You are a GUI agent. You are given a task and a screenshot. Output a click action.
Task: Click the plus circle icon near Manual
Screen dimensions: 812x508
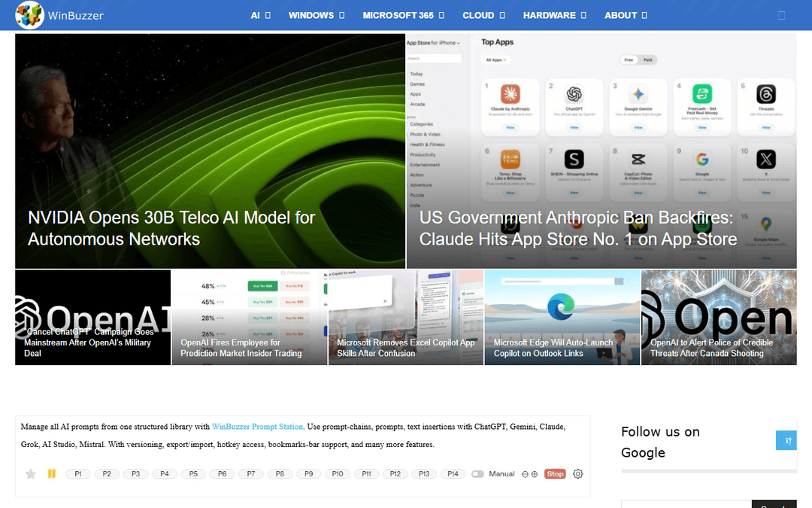535,474
